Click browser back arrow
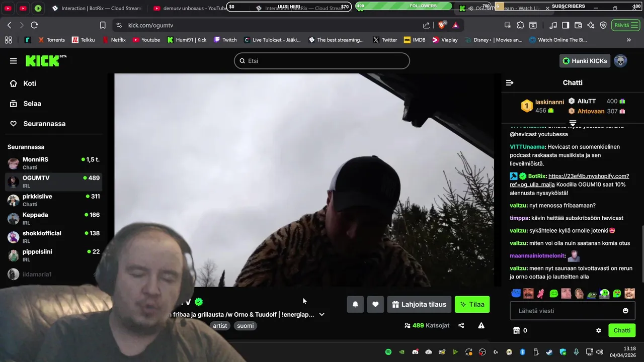 9,25
